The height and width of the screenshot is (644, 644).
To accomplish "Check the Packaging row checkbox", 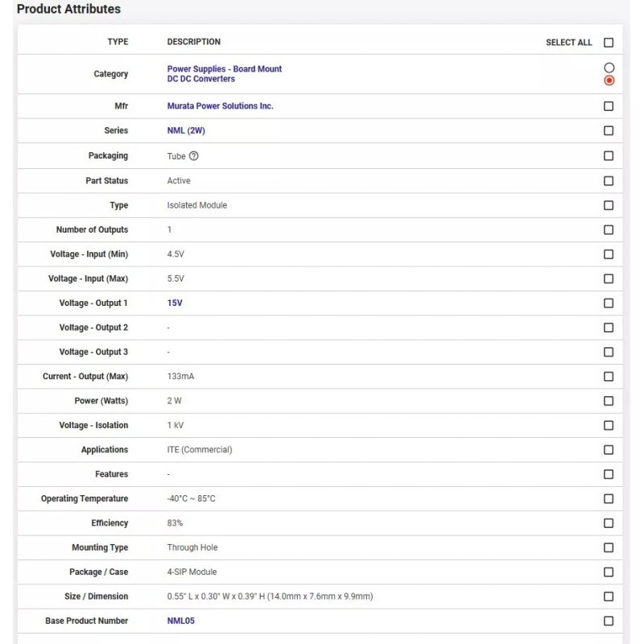I will (609, 156).
